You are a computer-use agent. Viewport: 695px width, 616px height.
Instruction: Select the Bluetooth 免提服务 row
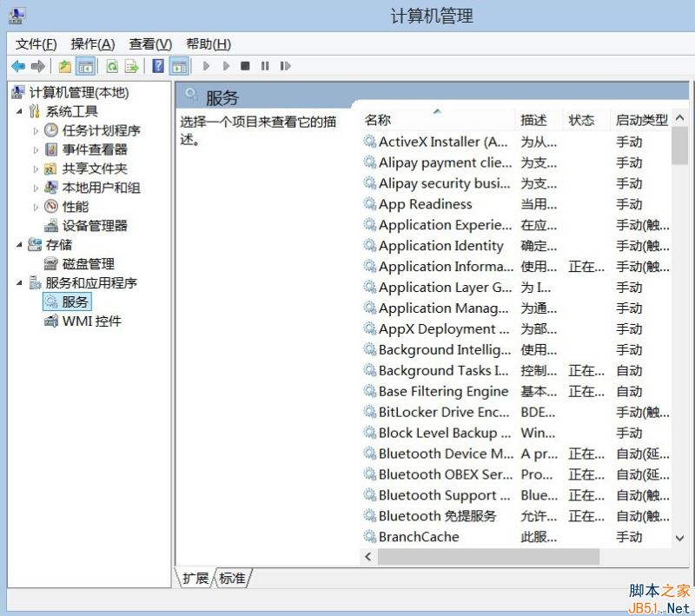click(x=517, y=515)
